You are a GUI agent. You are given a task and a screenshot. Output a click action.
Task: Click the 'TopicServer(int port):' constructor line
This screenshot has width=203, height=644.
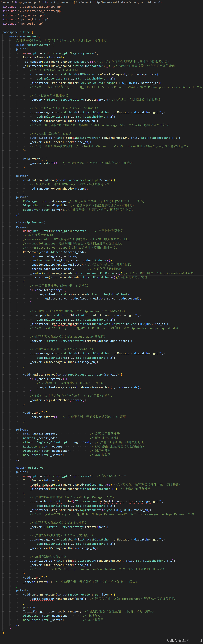[x=42, y=481]
